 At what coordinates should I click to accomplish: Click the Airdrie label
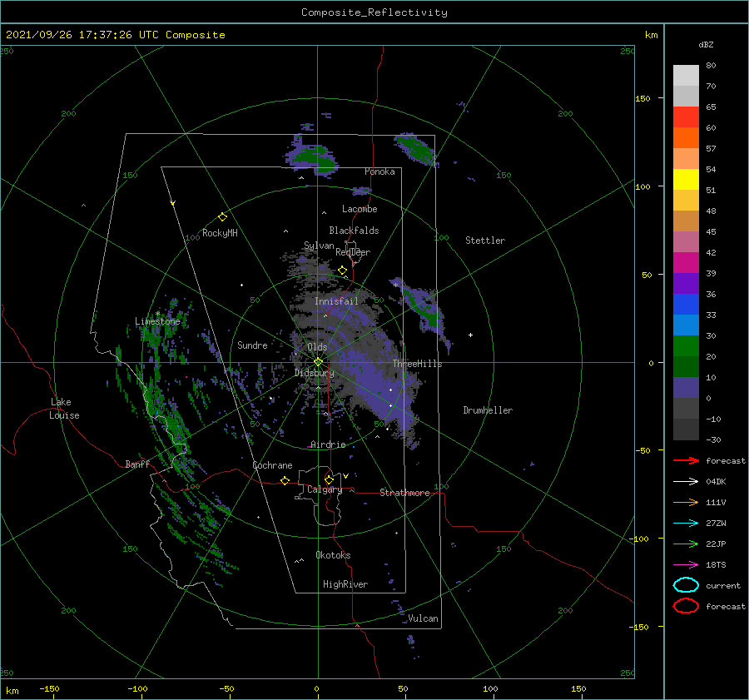(328, 444)
